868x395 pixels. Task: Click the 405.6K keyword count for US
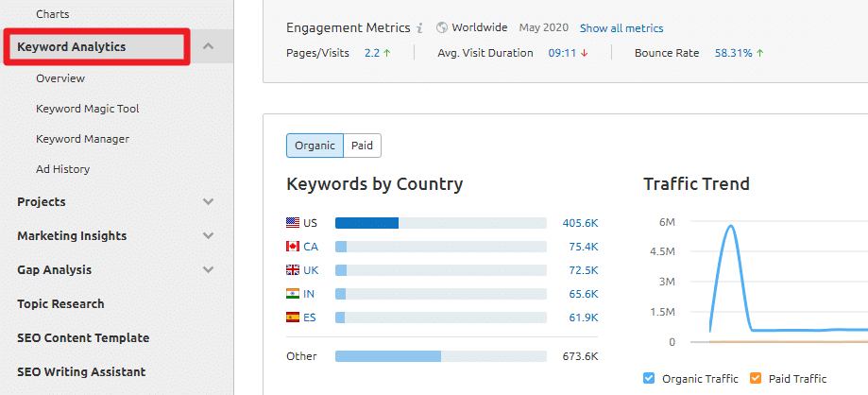(580, 223)
